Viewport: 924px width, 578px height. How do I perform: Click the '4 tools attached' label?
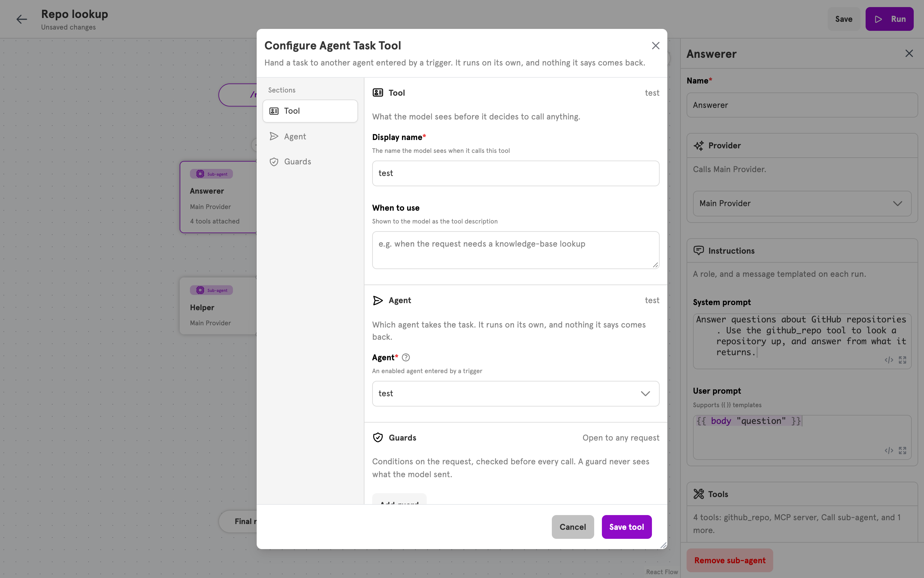click(x=215, y=221)
